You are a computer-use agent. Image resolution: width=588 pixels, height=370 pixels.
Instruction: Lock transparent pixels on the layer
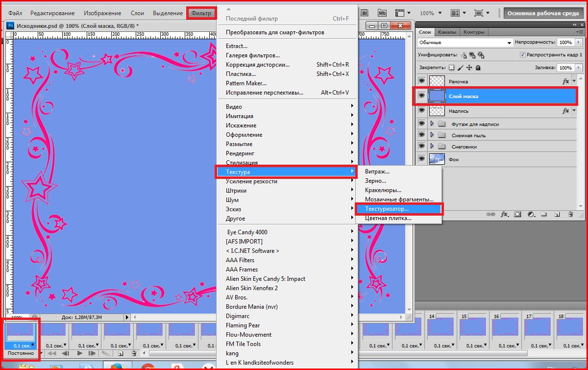[x=452, y=68]
